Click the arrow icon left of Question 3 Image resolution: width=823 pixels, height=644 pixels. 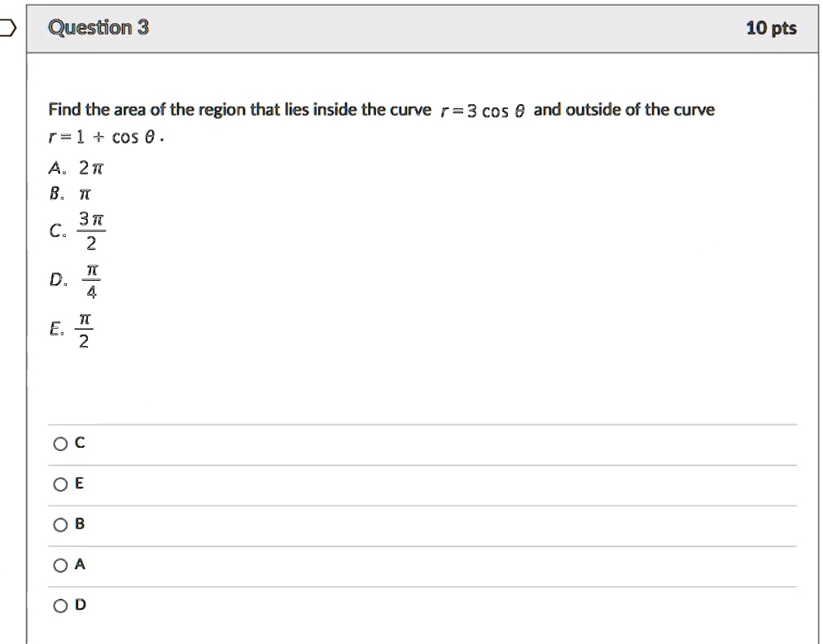tap(7, 26)
